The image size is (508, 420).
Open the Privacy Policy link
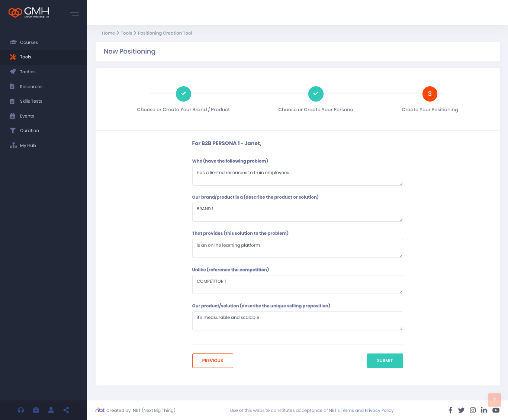pos(379,410)
